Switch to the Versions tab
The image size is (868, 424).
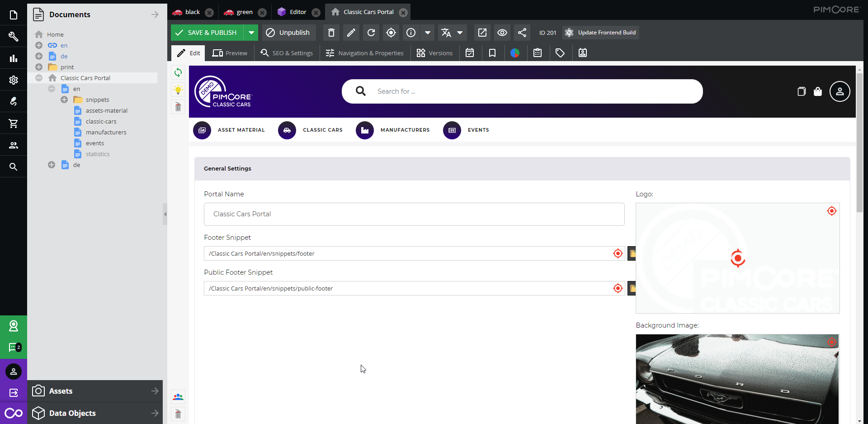point(434,53)
